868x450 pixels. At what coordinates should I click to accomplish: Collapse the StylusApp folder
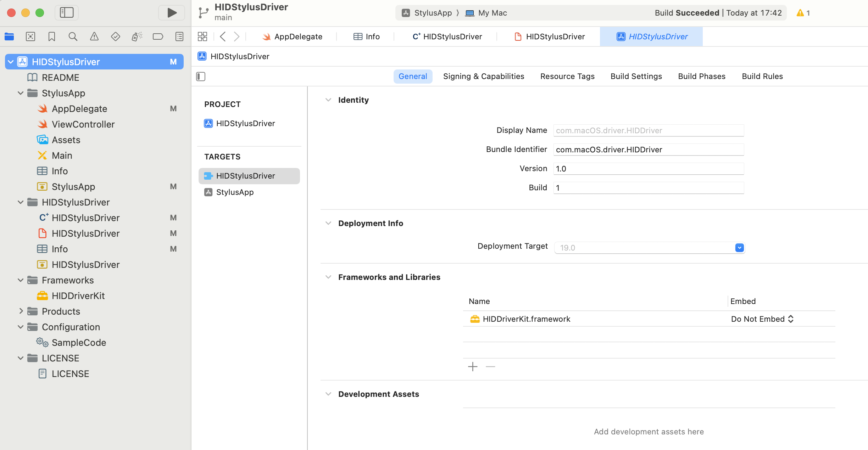[x=21, y=93]
